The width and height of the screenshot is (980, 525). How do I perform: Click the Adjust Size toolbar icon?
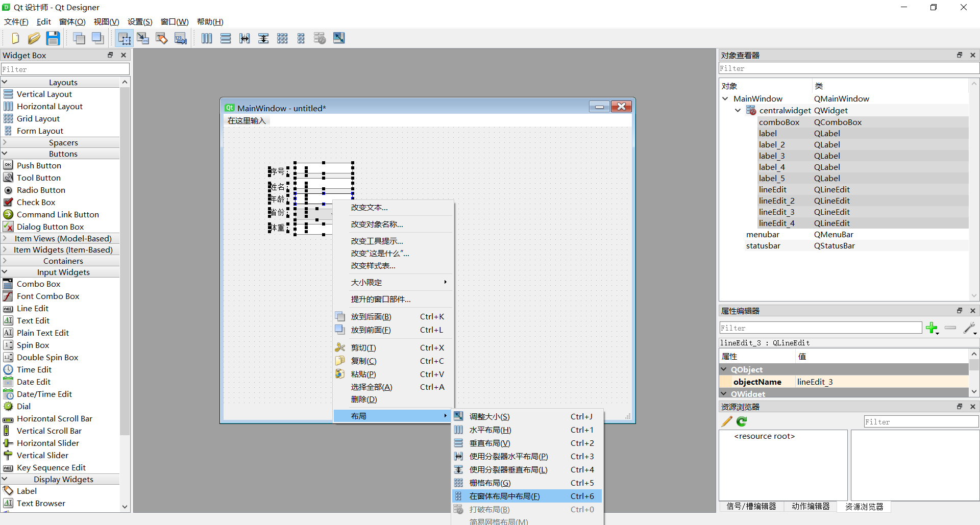[339, 38]
